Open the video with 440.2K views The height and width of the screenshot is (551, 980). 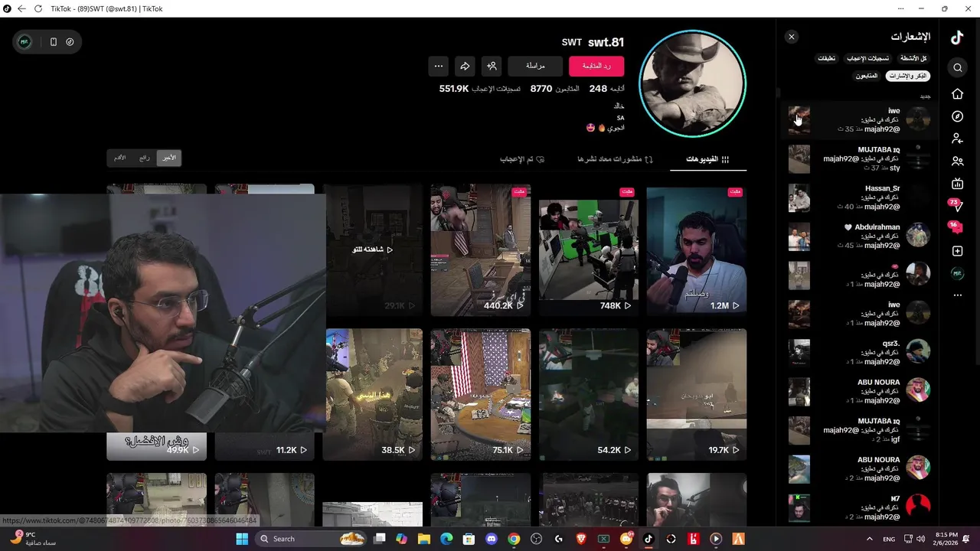[x=480, y=249]
